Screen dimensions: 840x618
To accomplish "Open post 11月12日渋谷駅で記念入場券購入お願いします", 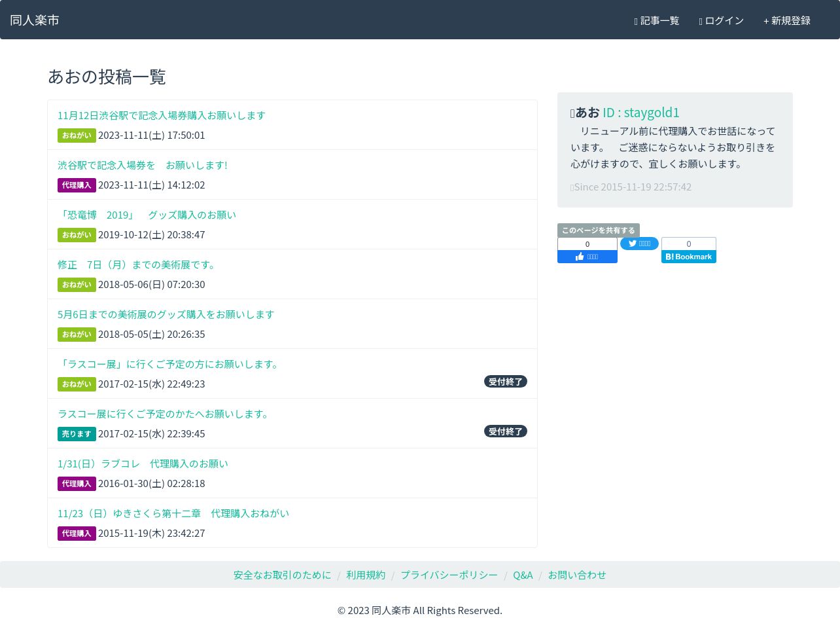I will (162, 115).
